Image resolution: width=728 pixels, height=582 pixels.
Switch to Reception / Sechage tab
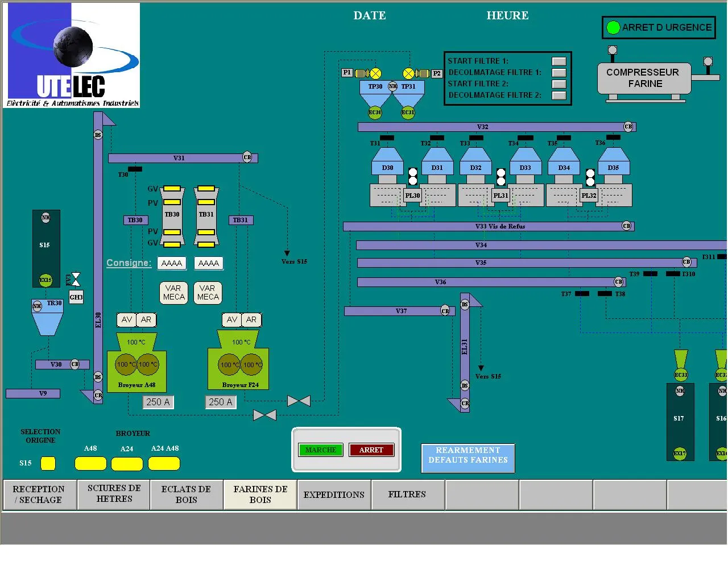click(x=39, y=494)
